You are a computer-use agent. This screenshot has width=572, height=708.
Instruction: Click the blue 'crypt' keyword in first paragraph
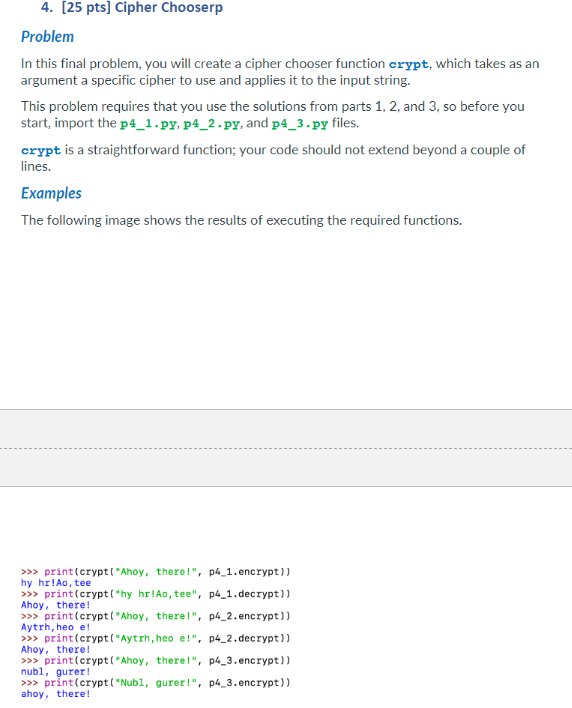(x=408, y=64)
